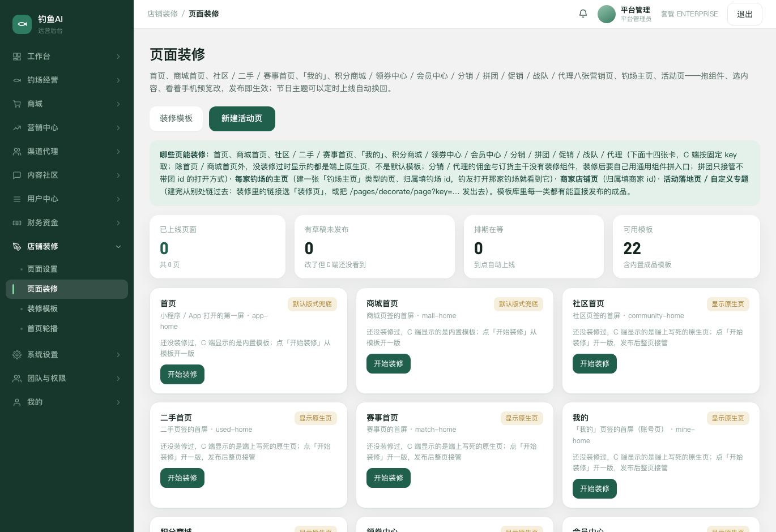Open 装修模板 submenu item
Viewport: 776px width, 532px height.
67,309
